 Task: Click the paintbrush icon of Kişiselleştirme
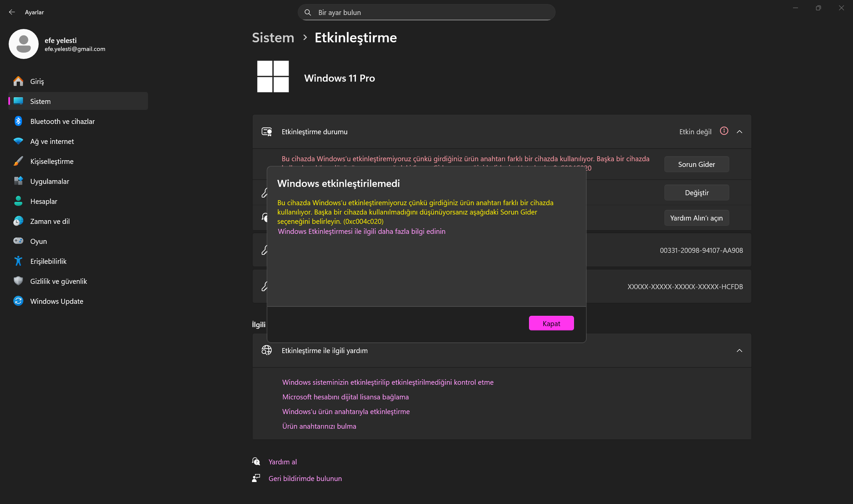coord(18,161)
